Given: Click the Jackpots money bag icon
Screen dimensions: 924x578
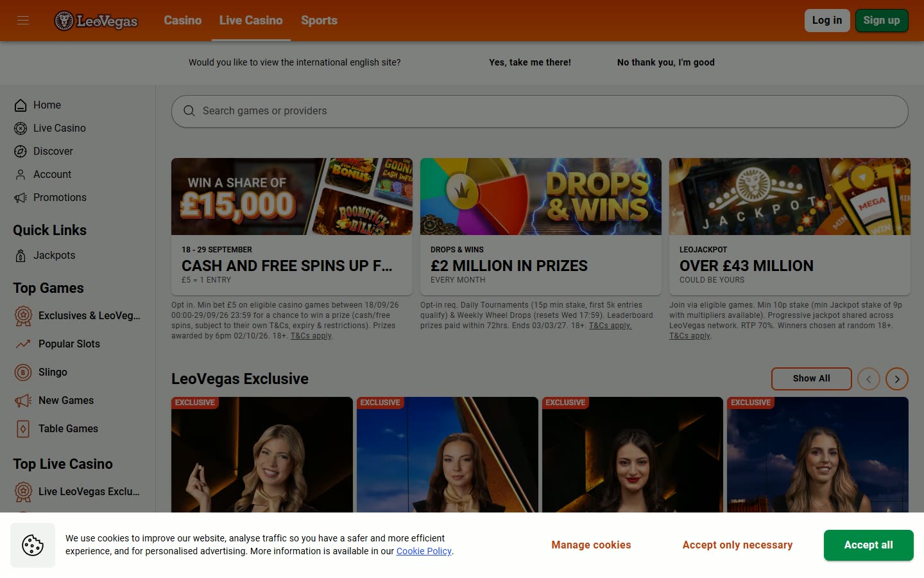Looking at the screenshot, I should 21,256.
